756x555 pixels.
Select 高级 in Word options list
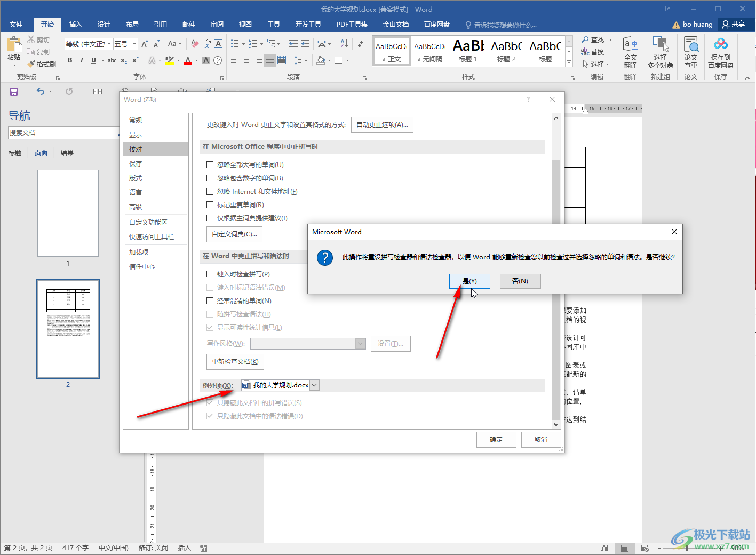pos(156,207)
